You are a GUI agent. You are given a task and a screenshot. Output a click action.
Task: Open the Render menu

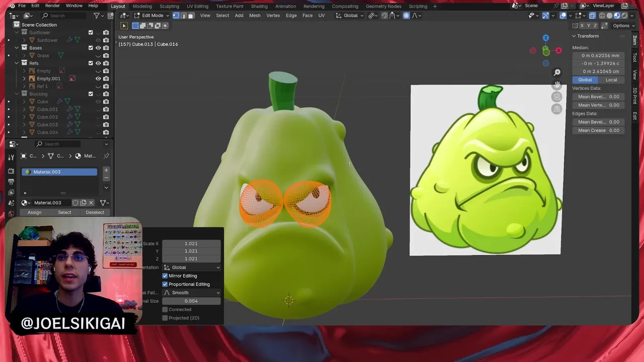(52, 6)
